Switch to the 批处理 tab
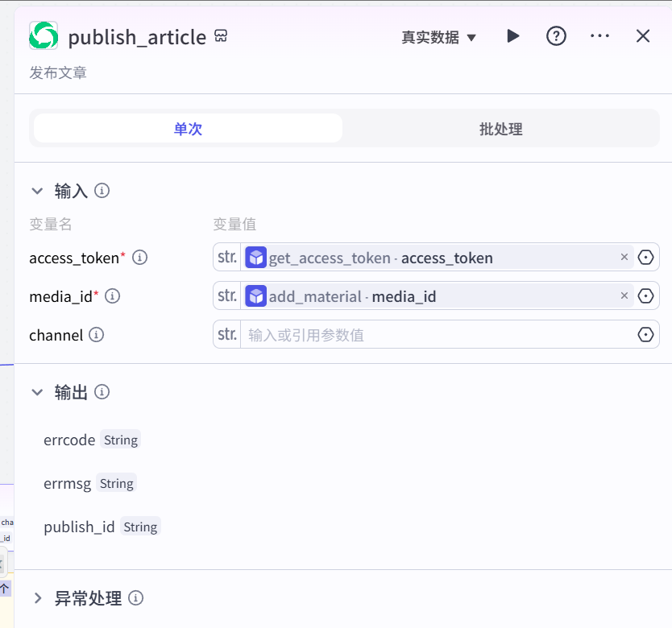This screenshot has height=628, width=672. [x=500, y=128]
